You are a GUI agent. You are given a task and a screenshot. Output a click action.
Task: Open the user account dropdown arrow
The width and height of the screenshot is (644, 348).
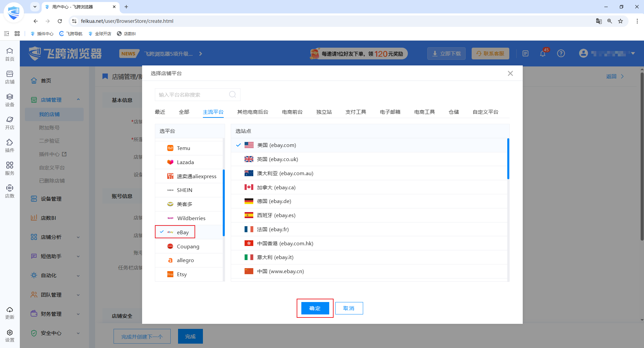(633, 53)
